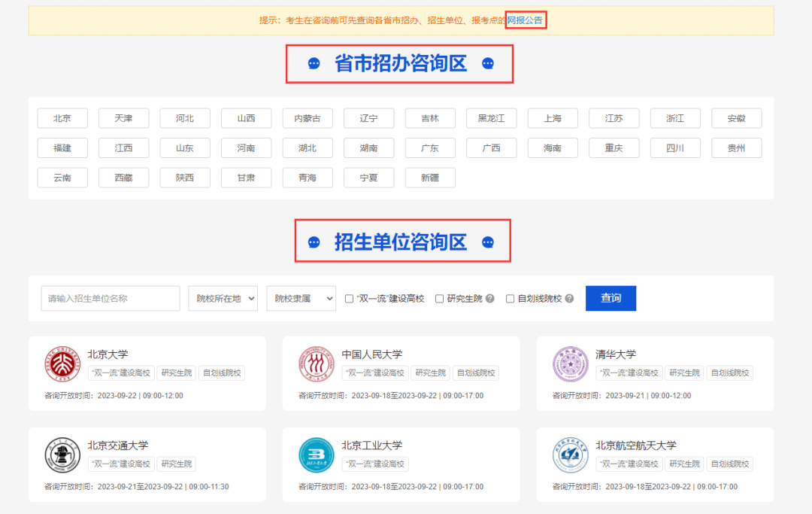The width and height of the screenshot is (812, 514).
Task: Click the blue Beijing University of Technology logo
Action: (x=316, y=455)
